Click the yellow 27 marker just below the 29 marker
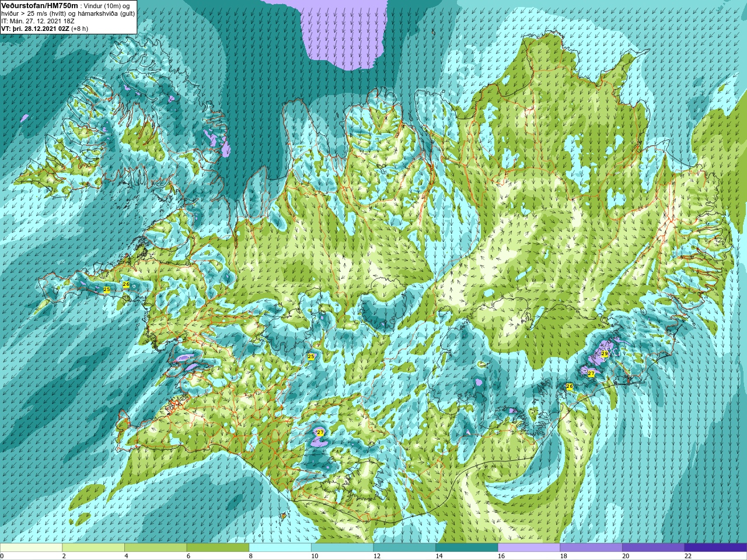 (591, 373)
